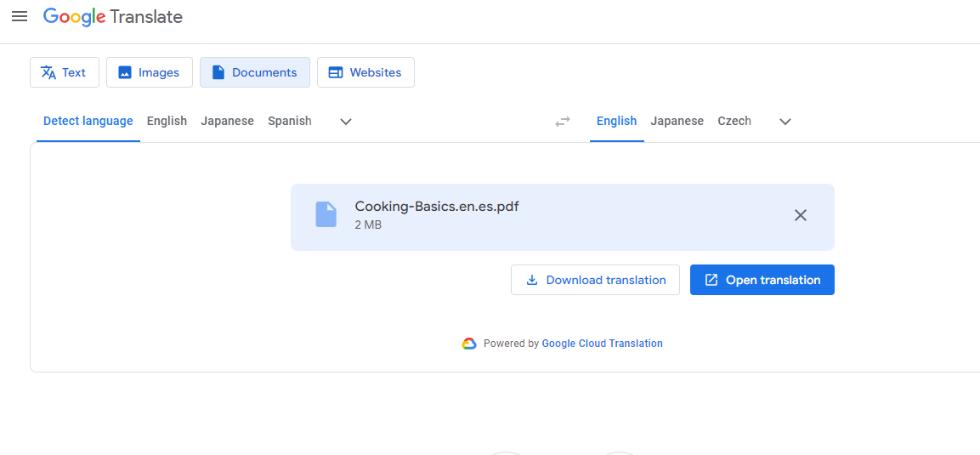Image resolution: width=980 pixels, height=455 pixels.
Task: Click the blue document file icon
Action: point(326,214)
